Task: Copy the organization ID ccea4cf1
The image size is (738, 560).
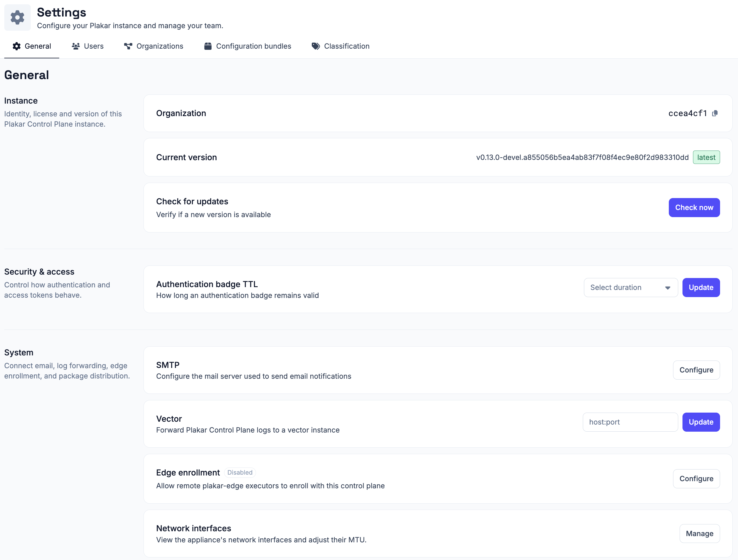Action: (x=715, y=114)
